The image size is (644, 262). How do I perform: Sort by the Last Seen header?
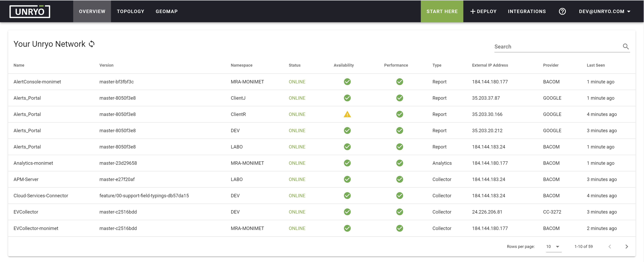click(596, 65)
